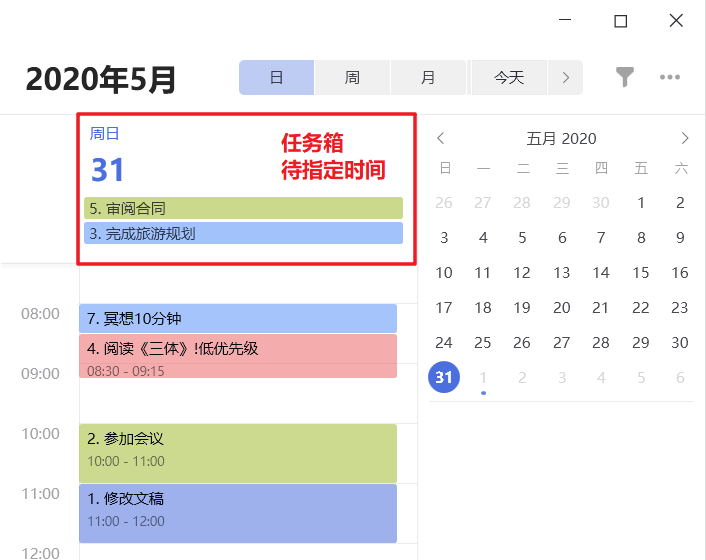This screenshot has height=560, width=706.
Task: Click the 今天 today button
Action: click(x=509, y=77)
